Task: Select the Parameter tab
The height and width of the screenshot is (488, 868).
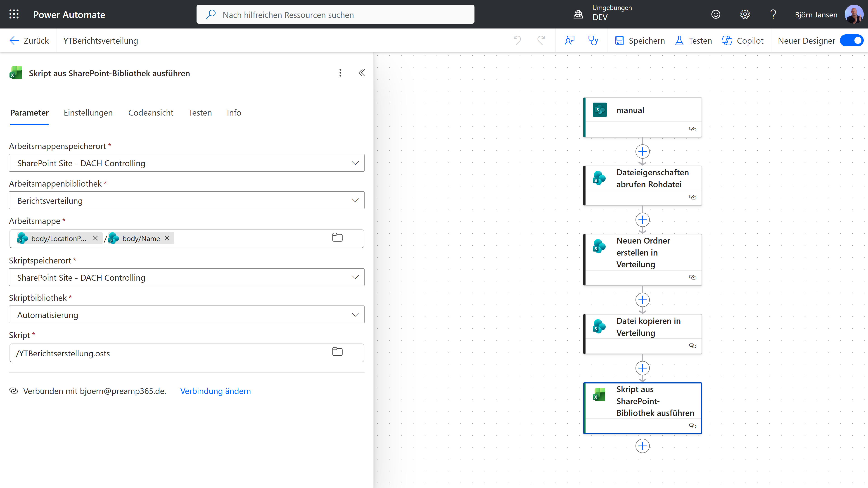Action: pyautogui.click(x=29, y=113)
